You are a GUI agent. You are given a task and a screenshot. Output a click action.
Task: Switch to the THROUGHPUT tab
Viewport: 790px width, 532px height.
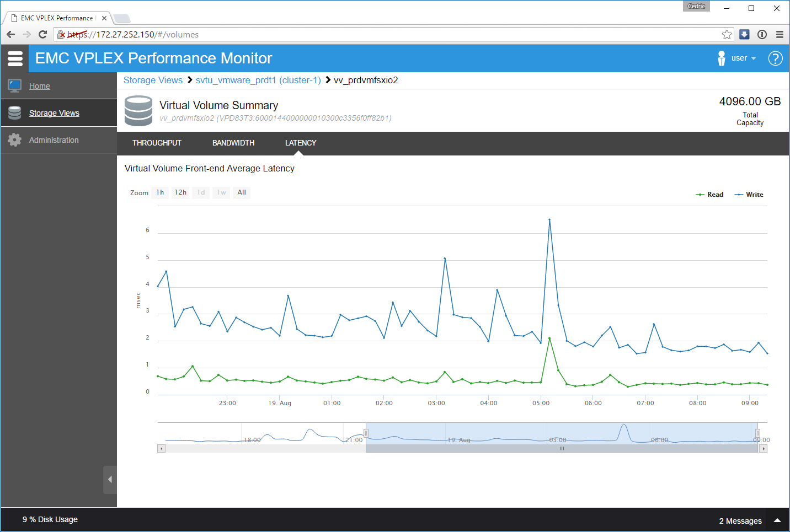157,143
